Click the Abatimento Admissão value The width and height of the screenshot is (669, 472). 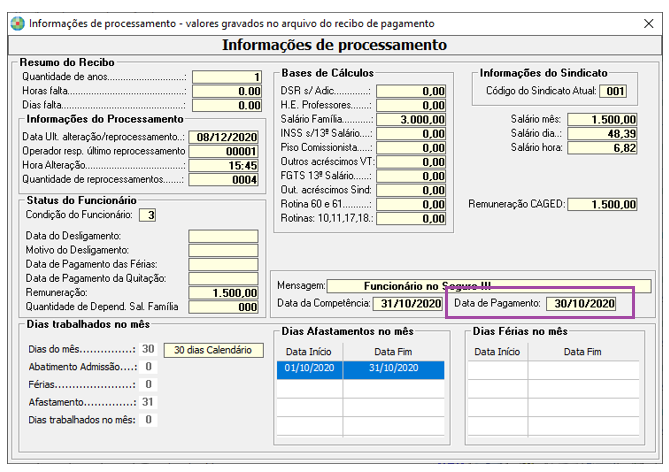coord(148,367)
